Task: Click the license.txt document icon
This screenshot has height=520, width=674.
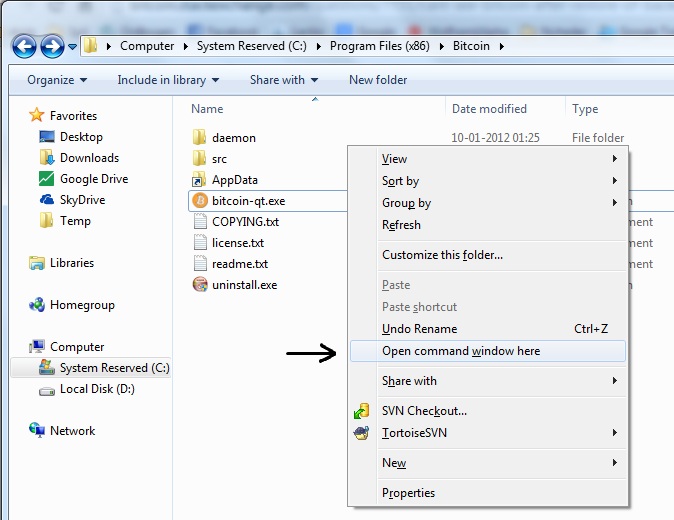Action: 200,243
